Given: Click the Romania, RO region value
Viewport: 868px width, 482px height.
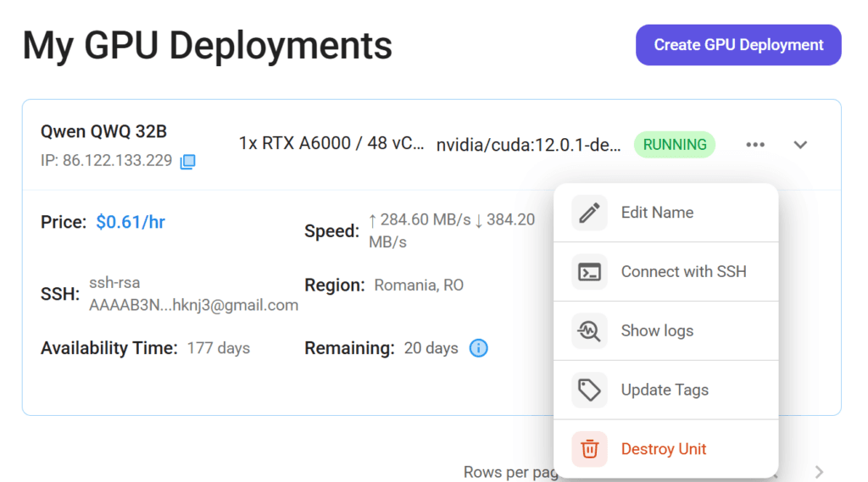Looking at the screenshot, I should coord(419,285).
